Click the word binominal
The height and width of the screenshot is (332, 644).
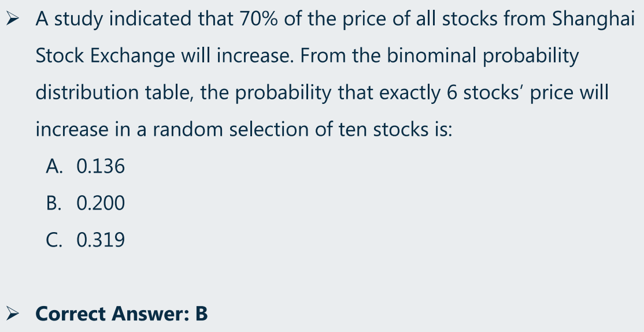(x=432, y=56)
